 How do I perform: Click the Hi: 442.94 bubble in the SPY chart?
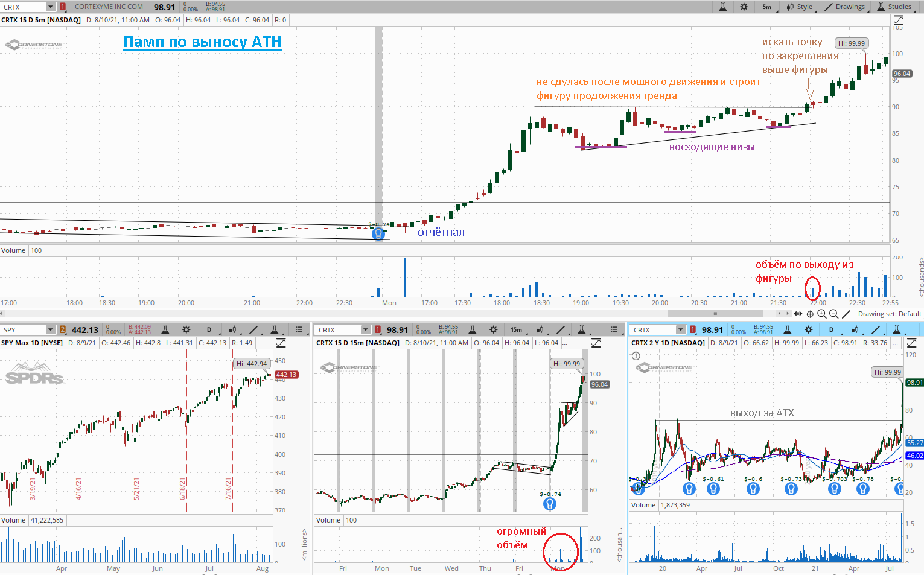click(x=252, y=364)
